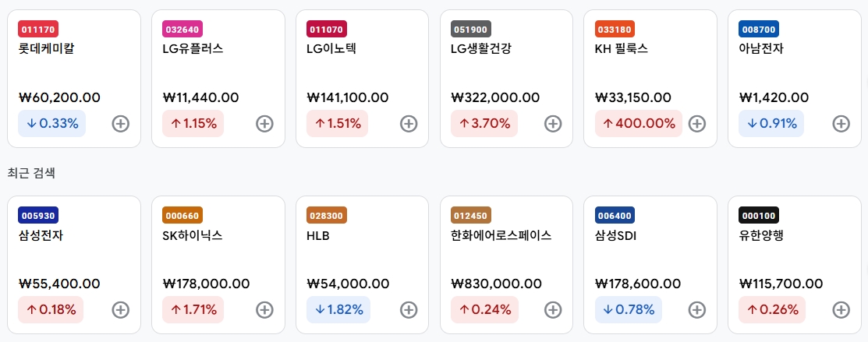Select the 1.82% decline chip on HLB
Screen dimensions: 868x342
pyautogui.click(x=338, y=310)
